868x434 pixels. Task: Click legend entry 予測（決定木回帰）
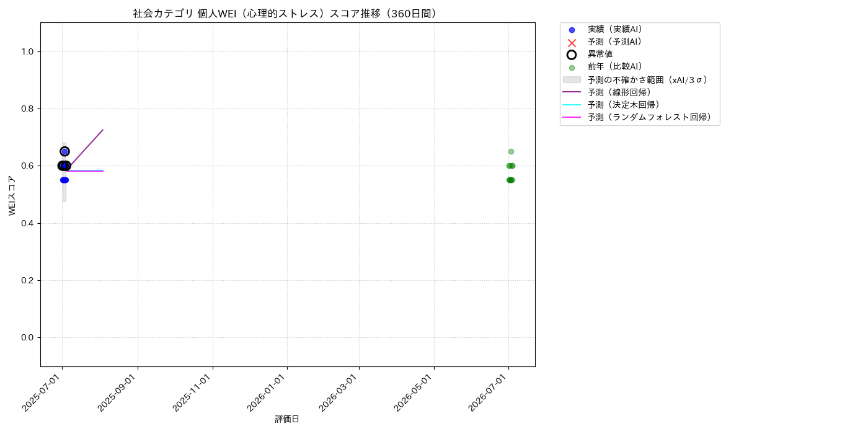[x=624, y=104]
